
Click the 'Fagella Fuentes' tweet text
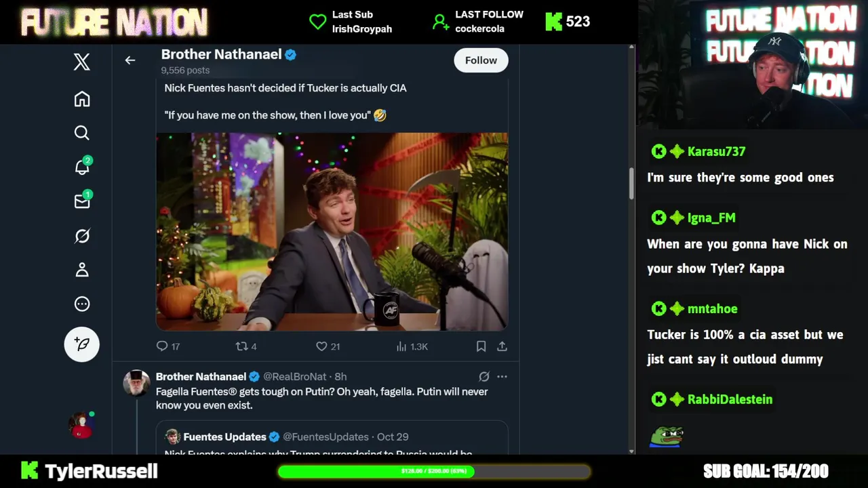pyautogui.click(x=322, y=399)
